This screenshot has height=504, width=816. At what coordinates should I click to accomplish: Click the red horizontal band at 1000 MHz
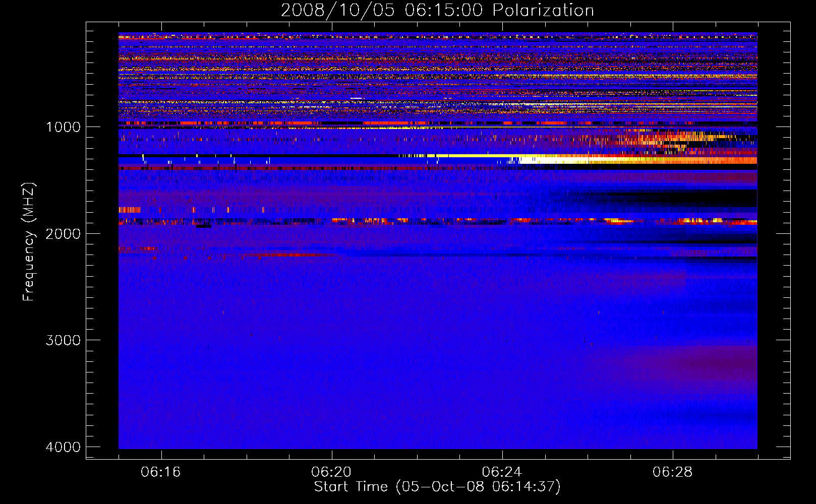click(438, 123)
